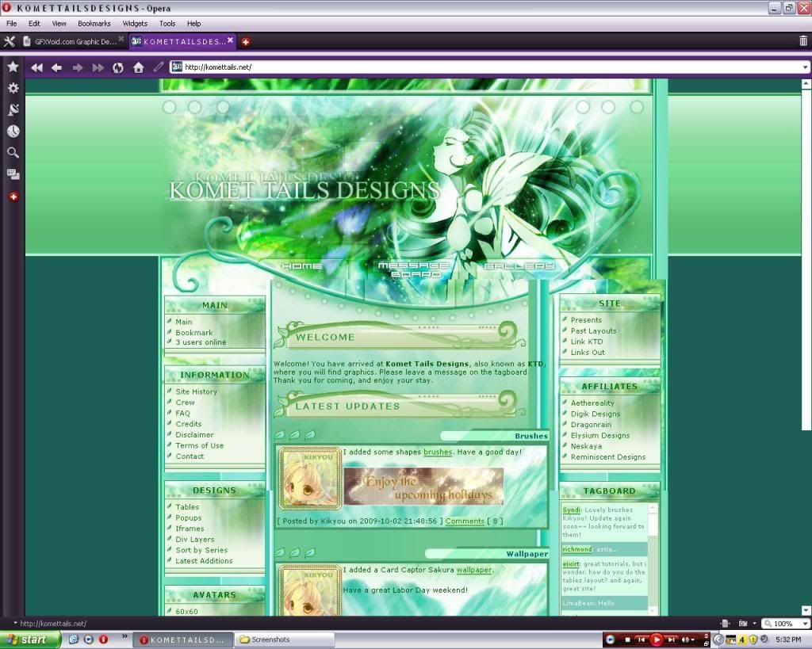Click the Start button
The width and height of the screenshot is (812, 649).
pos(29,639)
